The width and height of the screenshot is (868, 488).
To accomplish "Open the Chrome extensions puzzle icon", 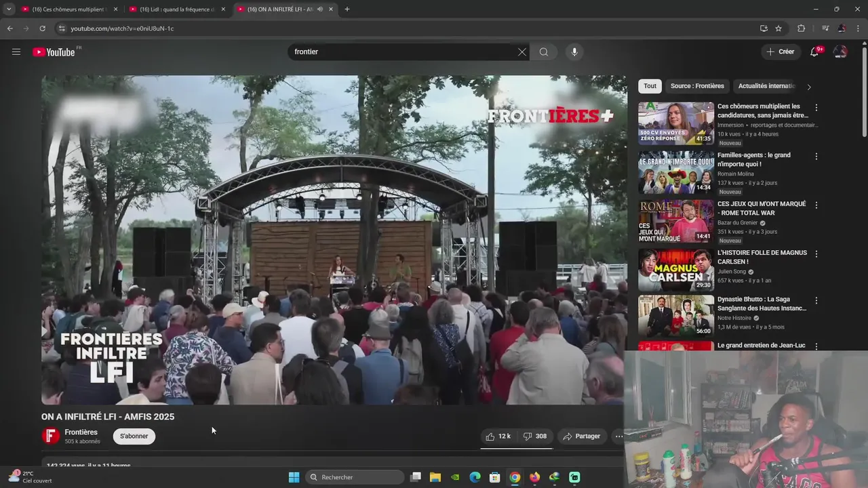I will [801, 28].
